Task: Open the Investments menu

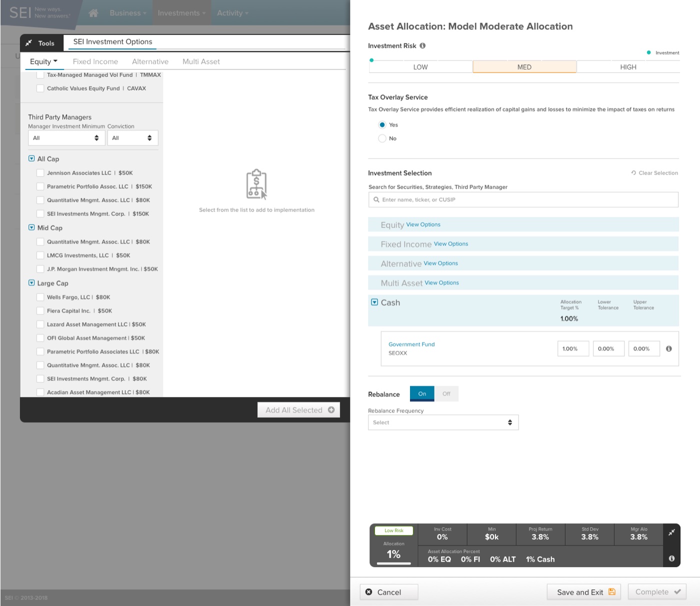Action: (181, 13)
